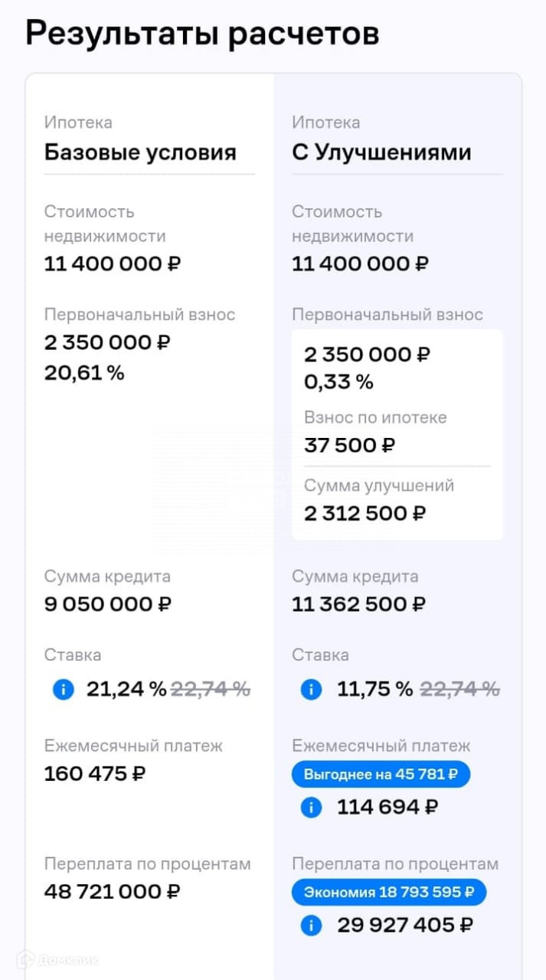
Task: Open info icon next to 29 927 405 ₽
Action: coord(311,925)
